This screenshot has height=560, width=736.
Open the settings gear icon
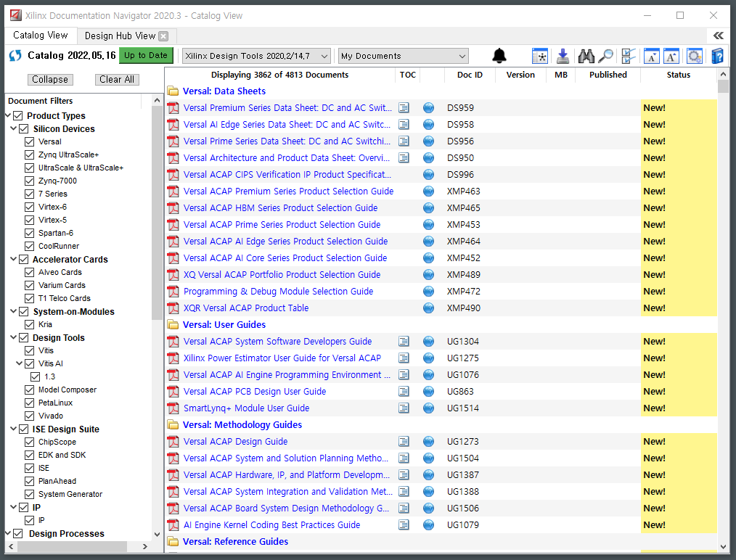pos(694,57)
